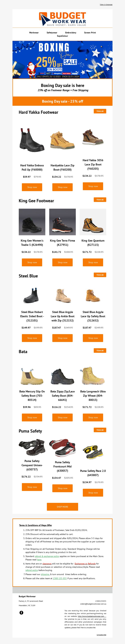Screen dimensions: 125x644
Task: Open the Screen Print menu link
Action: pyautogui.click(x=90, y=32)
